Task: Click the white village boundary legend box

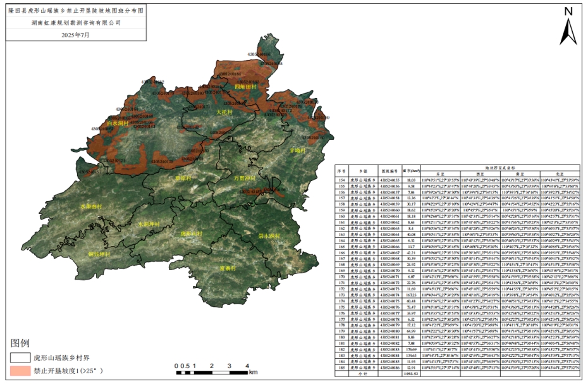Action: (20, 357)
